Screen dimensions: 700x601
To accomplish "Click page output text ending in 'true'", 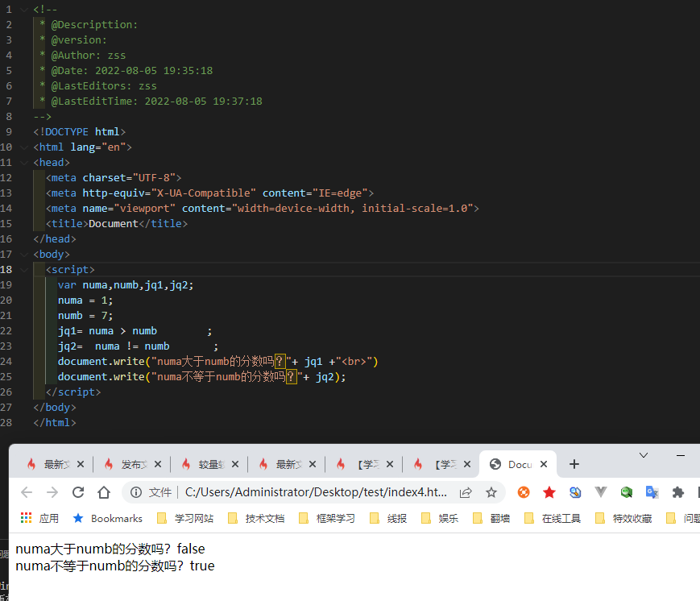I will point(115,566).
